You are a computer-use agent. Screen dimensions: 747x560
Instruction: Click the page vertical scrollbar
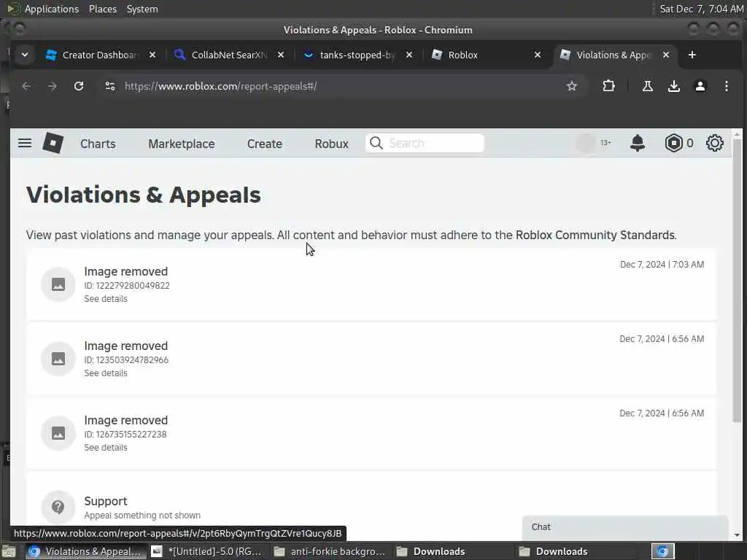click(x=737, y=281)
